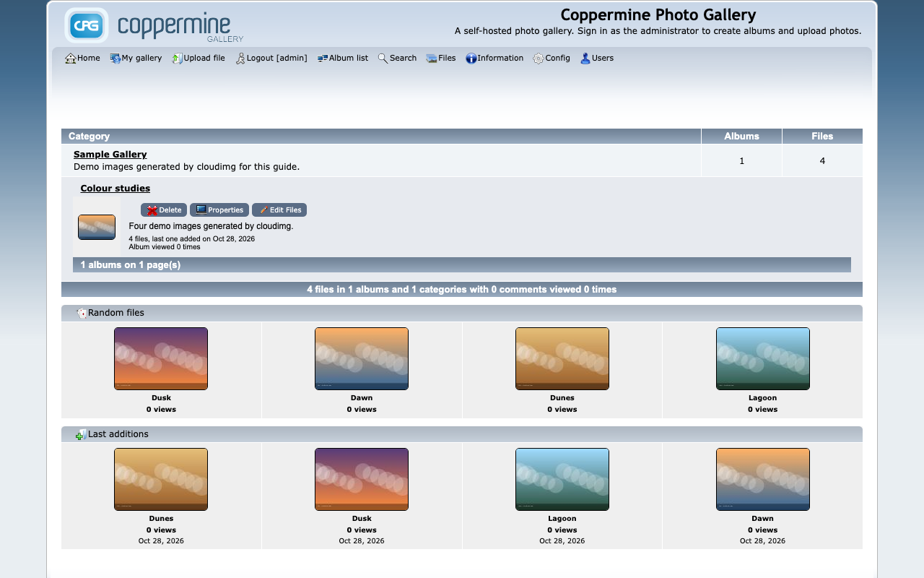Click the Logout person icon
The image size is (924, 578).
click(x=240, y=59)
